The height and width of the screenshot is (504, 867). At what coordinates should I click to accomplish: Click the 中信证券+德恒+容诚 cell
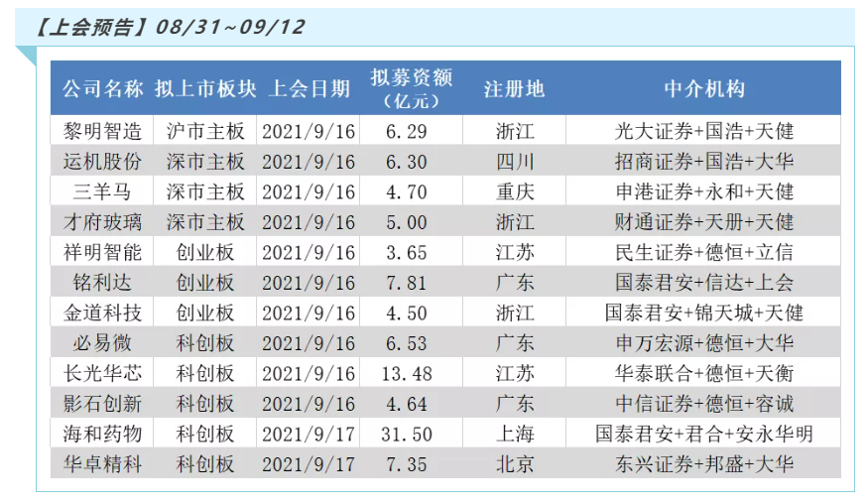(x=704, y=404)
